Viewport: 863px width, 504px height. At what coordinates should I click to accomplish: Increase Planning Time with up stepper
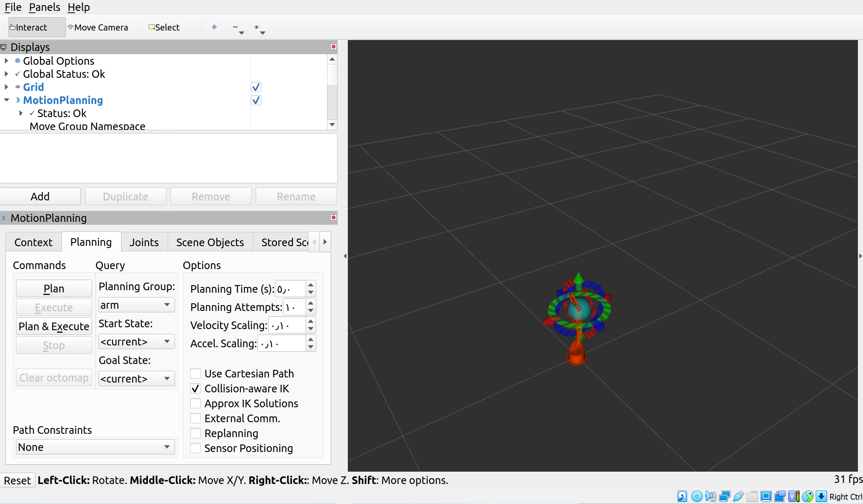point(310,284)
